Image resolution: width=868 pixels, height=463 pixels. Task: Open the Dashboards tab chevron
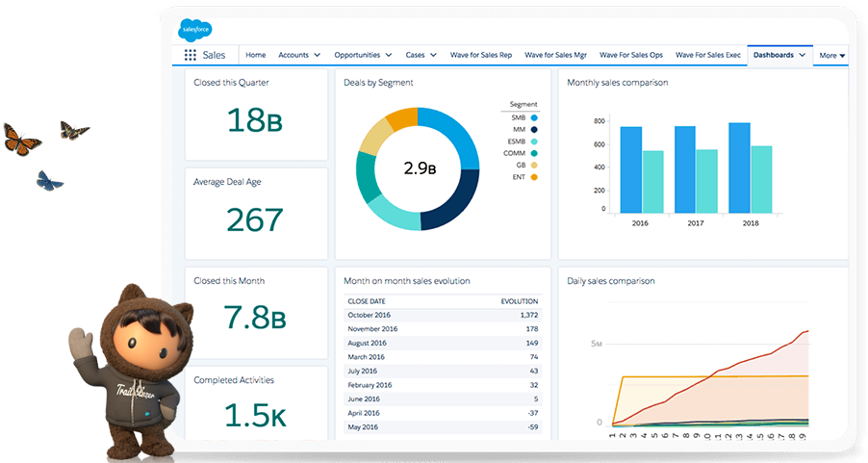[803, 55]
